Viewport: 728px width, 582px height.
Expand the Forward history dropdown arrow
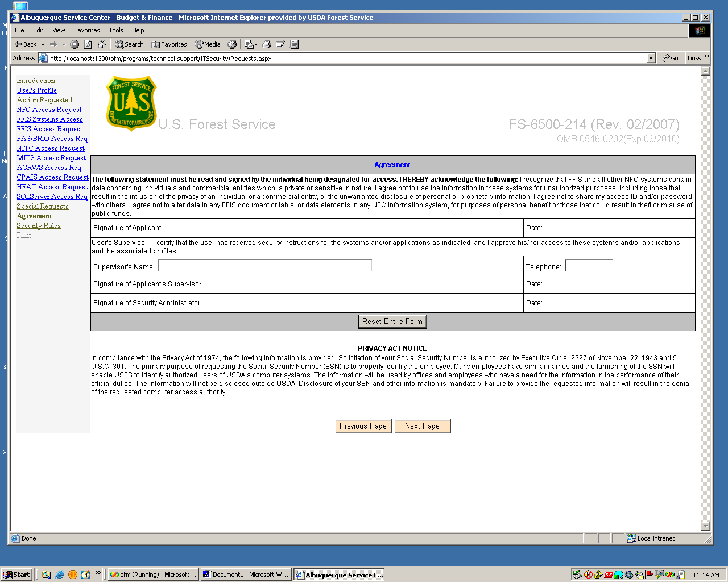pyautogui.click(x=64, y=44)
